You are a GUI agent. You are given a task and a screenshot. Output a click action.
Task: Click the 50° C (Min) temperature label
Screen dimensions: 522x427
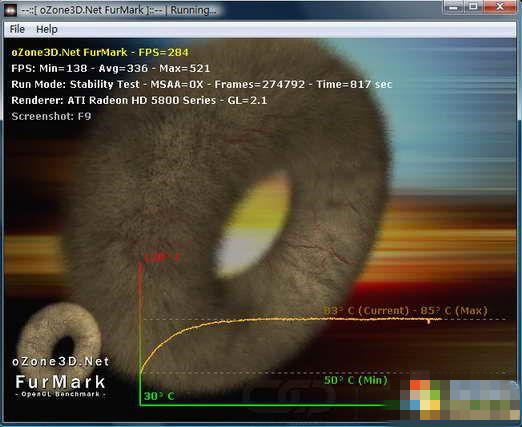[356, 380]
